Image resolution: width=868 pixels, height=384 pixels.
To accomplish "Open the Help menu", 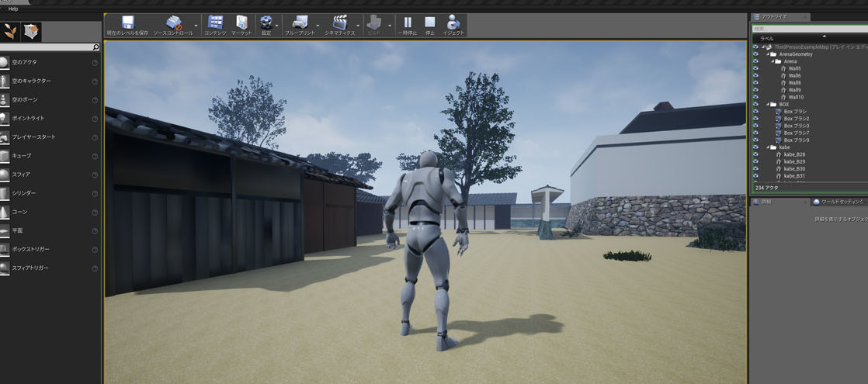I will tap(13, 9).
